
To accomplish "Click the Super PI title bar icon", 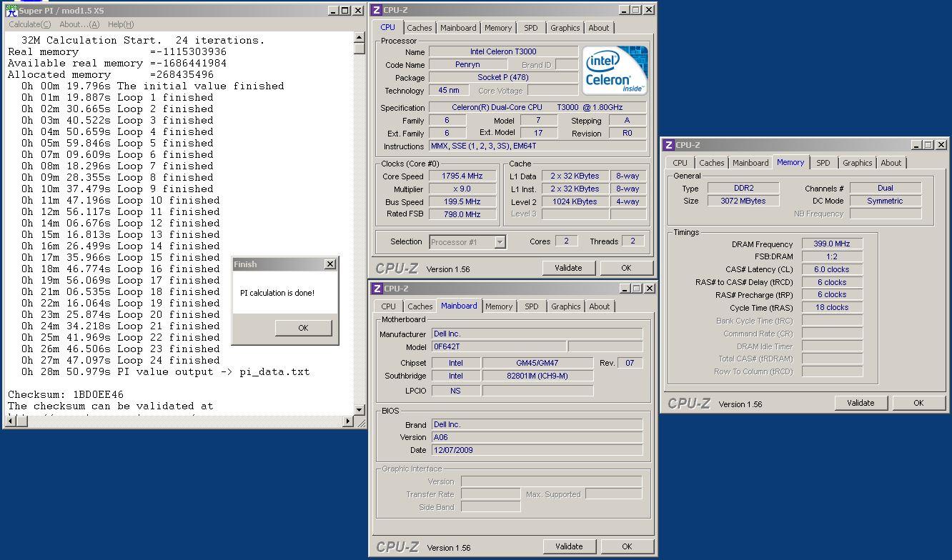I will 11,11.
